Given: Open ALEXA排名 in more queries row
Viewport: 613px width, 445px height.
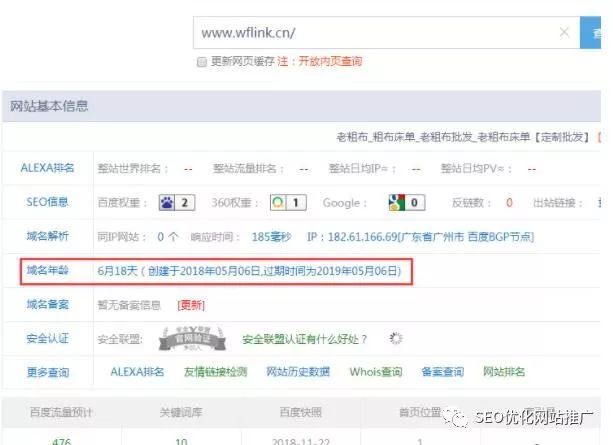Looking at the screenshot, I should click(137, 371).
